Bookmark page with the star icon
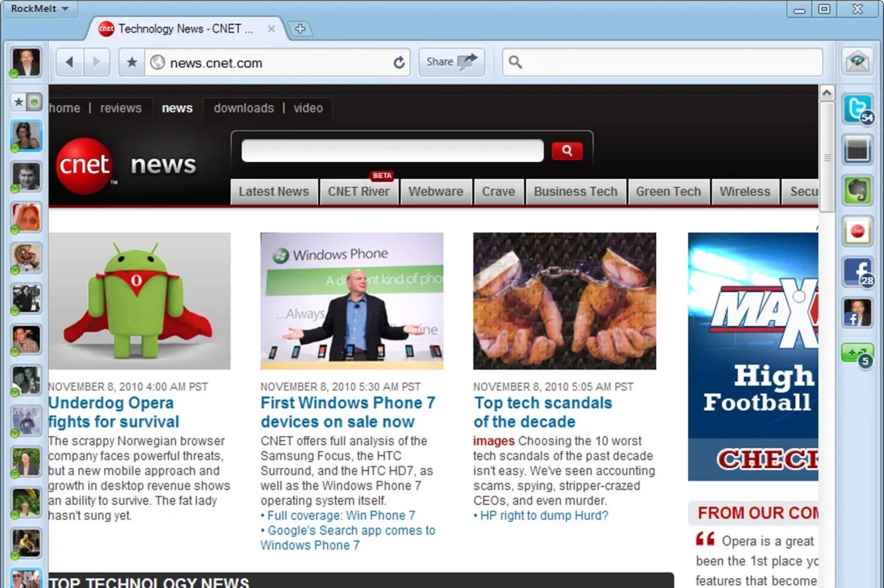Screen dimensions: 884x588 132,62
